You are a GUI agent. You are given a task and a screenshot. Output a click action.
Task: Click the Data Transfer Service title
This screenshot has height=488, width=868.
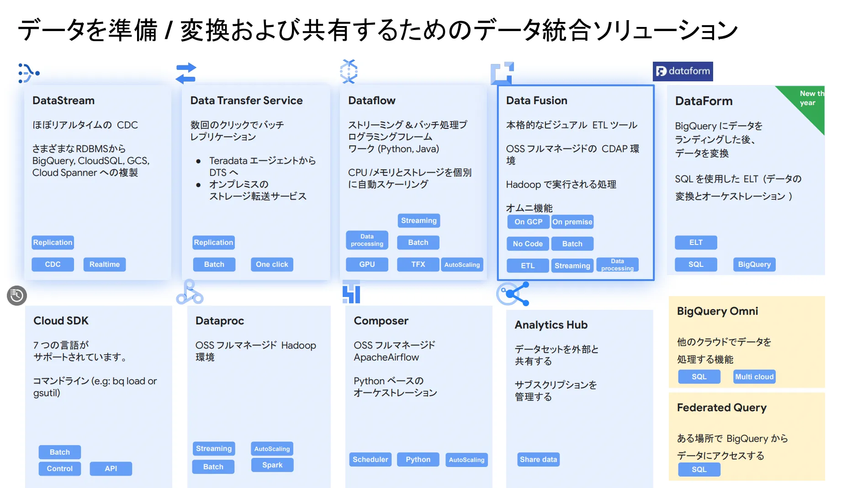tap(246, 101)
